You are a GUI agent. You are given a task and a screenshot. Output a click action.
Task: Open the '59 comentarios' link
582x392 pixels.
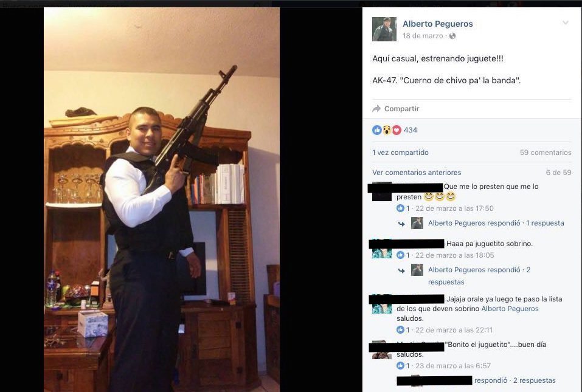coord(546,153)
